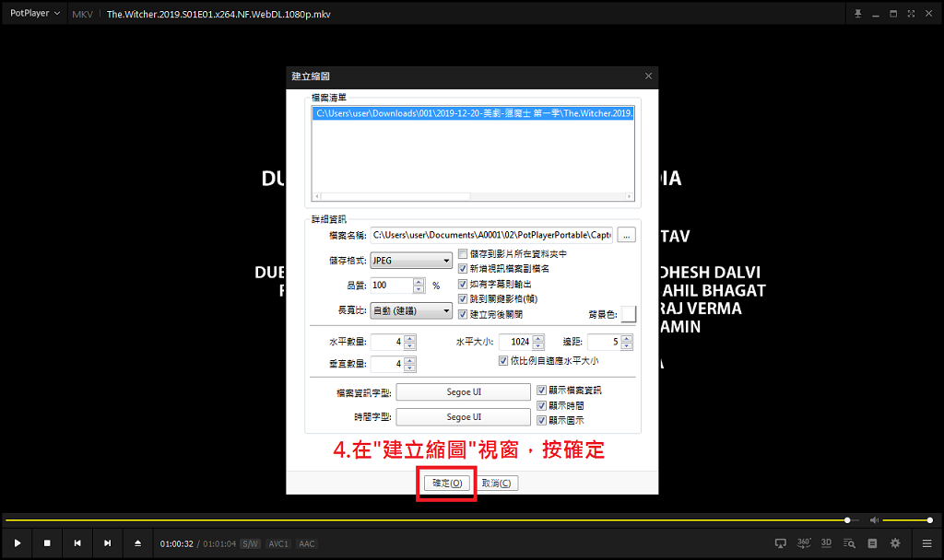Click the S/W decoder indicator
The width and height of the screenshot is (944, 560).
(x=250, y=543)
